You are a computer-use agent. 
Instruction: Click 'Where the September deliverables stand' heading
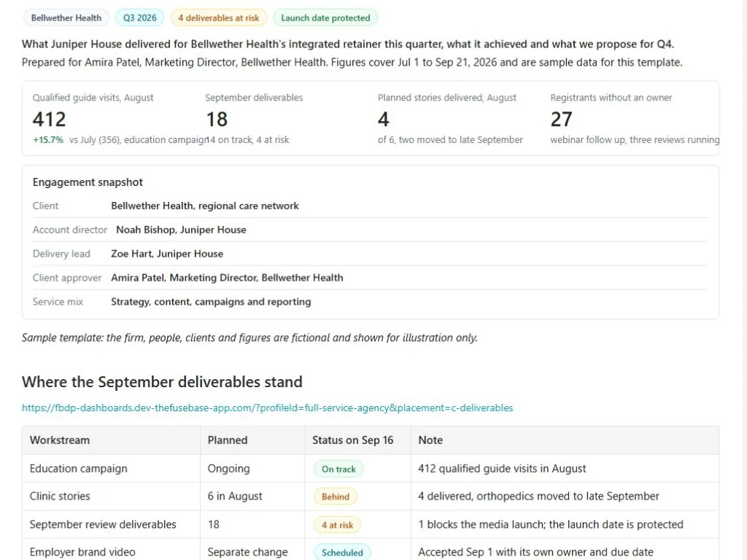coord(162,382)
